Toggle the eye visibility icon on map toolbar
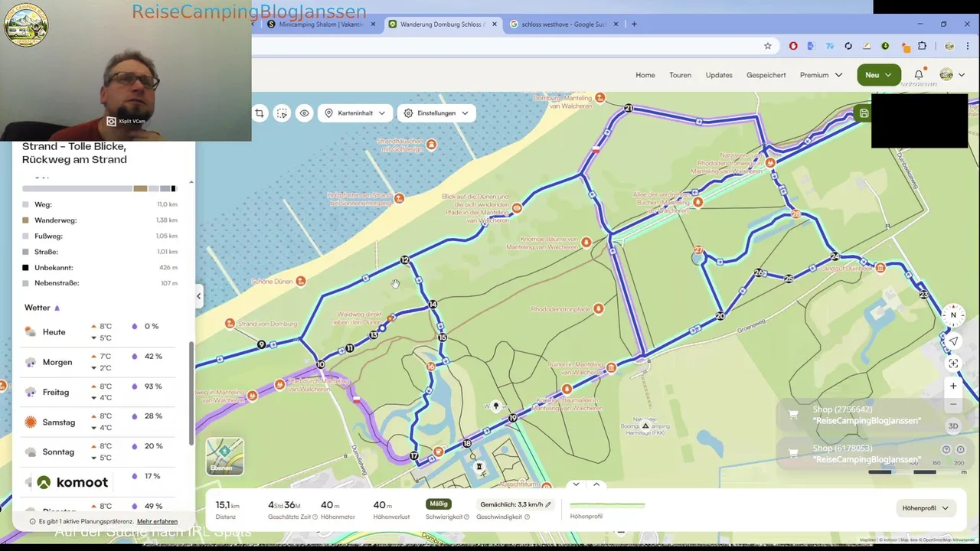 coord(304,113)
